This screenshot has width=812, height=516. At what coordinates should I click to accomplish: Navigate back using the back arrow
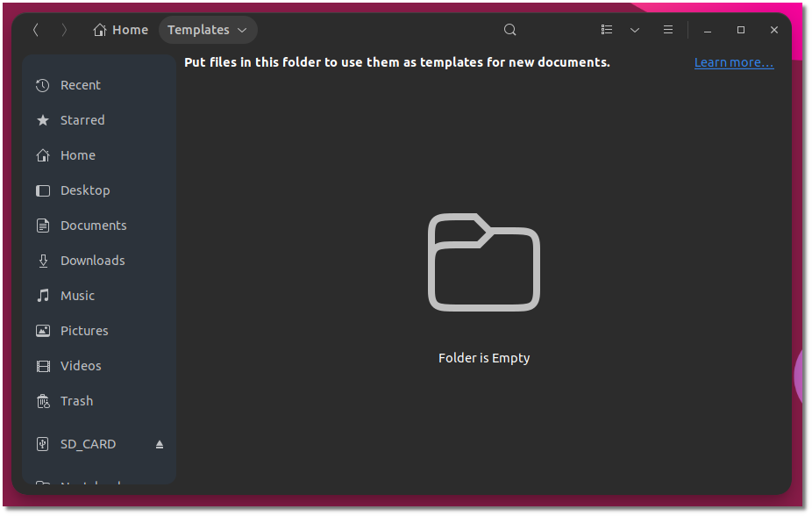coord(35,29)
